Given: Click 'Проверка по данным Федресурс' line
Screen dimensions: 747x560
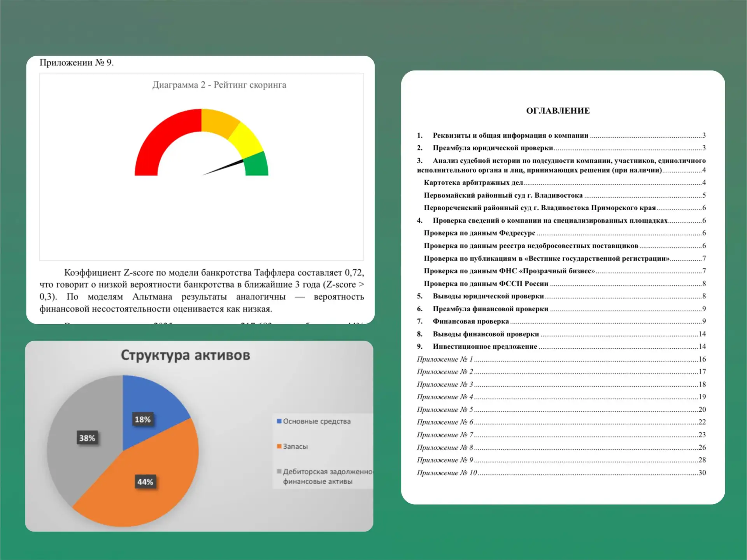Looking at the screenshot, I should coord(565,233).
